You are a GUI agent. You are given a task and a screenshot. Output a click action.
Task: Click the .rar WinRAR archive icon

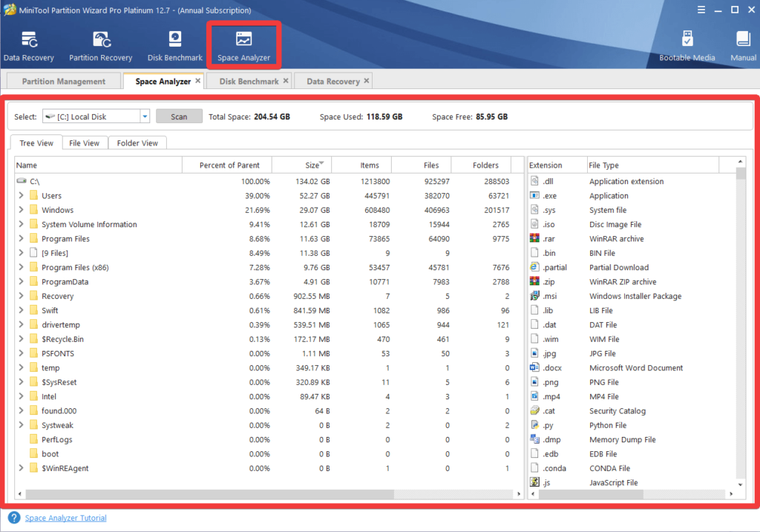tap(534, 238)
